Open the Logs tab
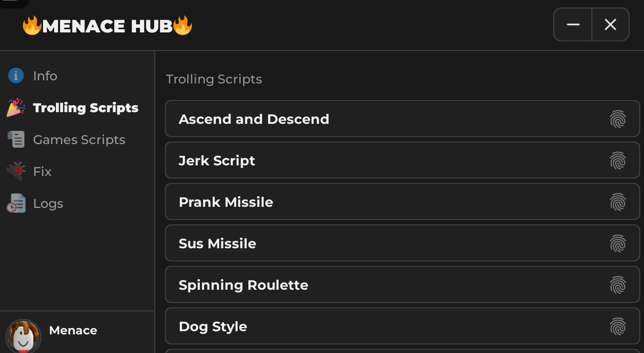The height and width of the screenshot is (353, 644). coord(48,204)
